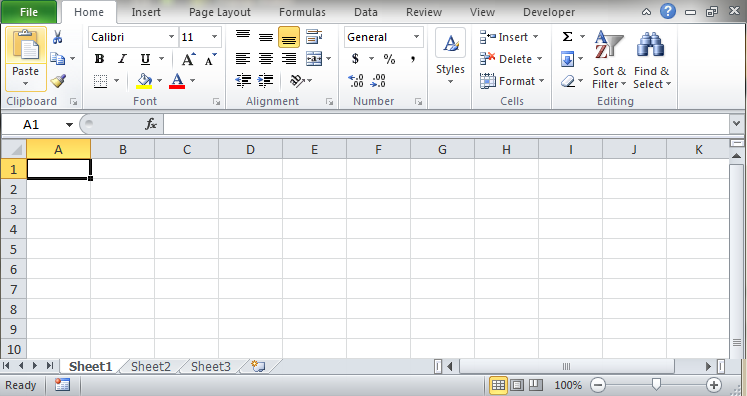Click the Fill down-arrow icon
The width and height of the screenshot is (747, 396).
click(567, 59)
